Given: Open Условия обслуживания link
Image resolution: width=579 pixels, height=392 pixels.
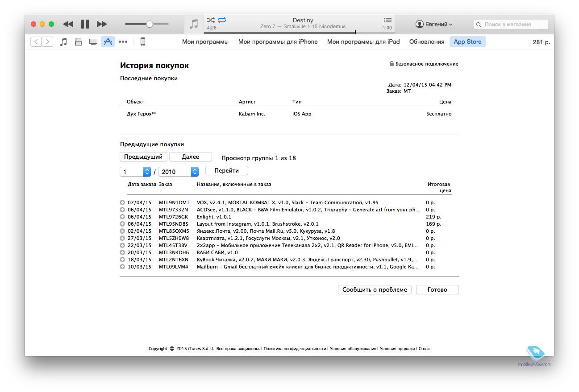Looking at the screenshot, I should click(353, 349).
